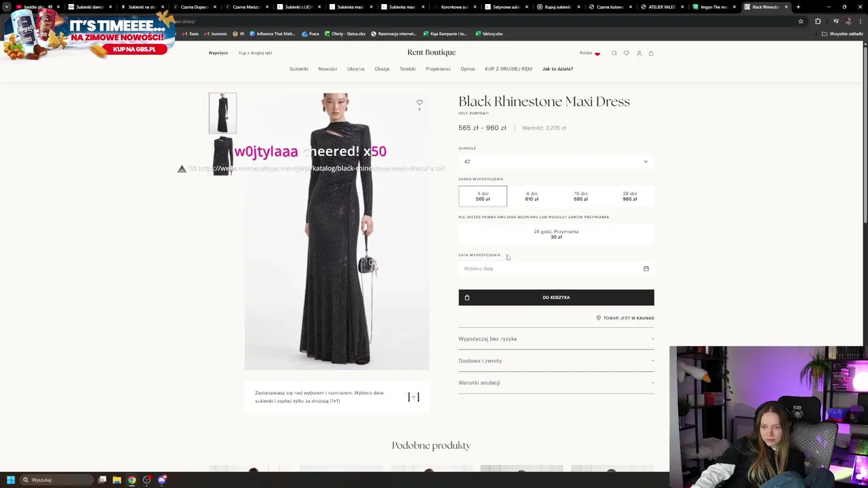The image size is (868, 488).
Task: Open the size dropdown showing 42
Action: (556, 161)
